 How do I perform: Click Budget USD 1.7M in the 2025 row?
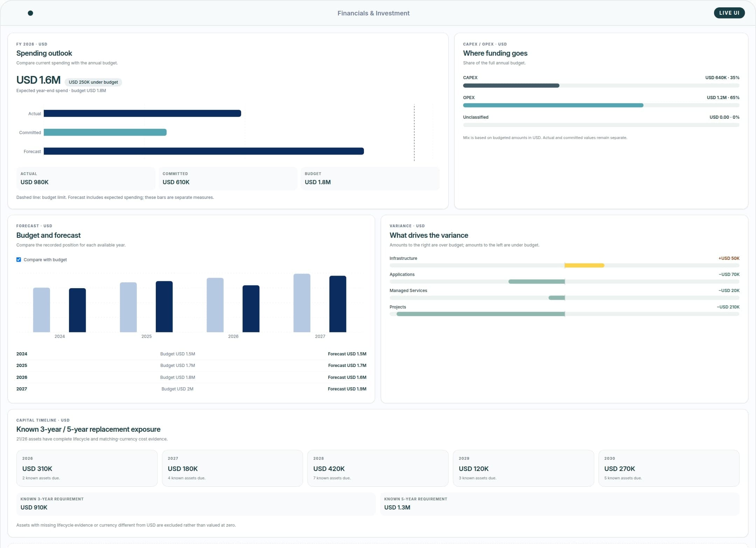177,366
